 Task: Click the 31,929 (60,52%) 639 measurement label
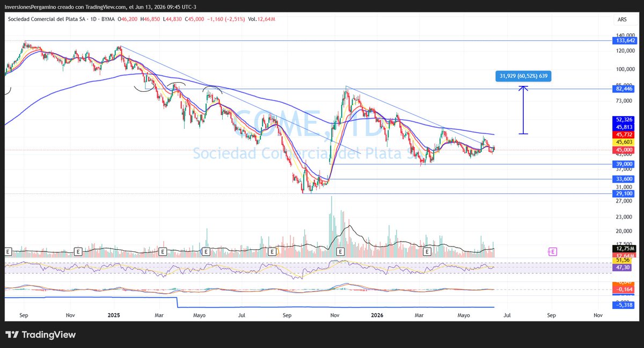coord(523,76)
